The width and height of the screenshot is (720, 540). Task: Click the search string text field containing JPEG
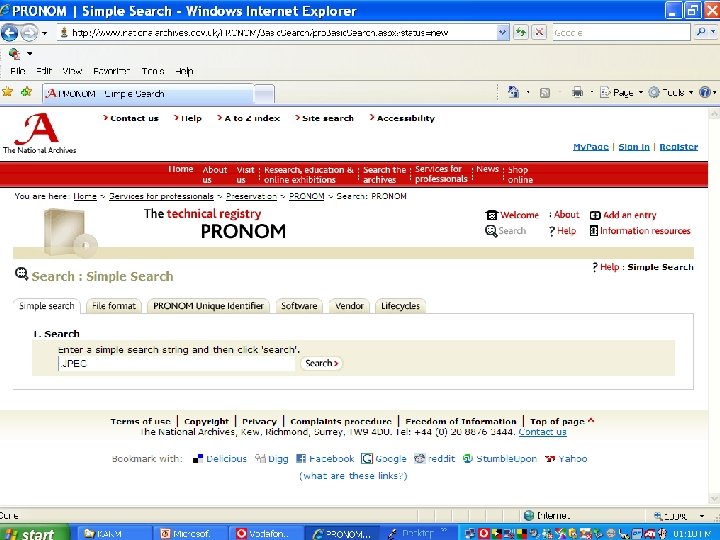[176, 363]
